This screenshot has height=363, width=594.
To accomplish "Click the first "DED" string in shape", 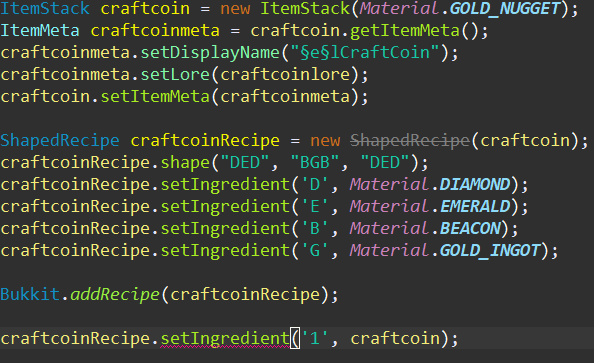I will tap(245, 163).
